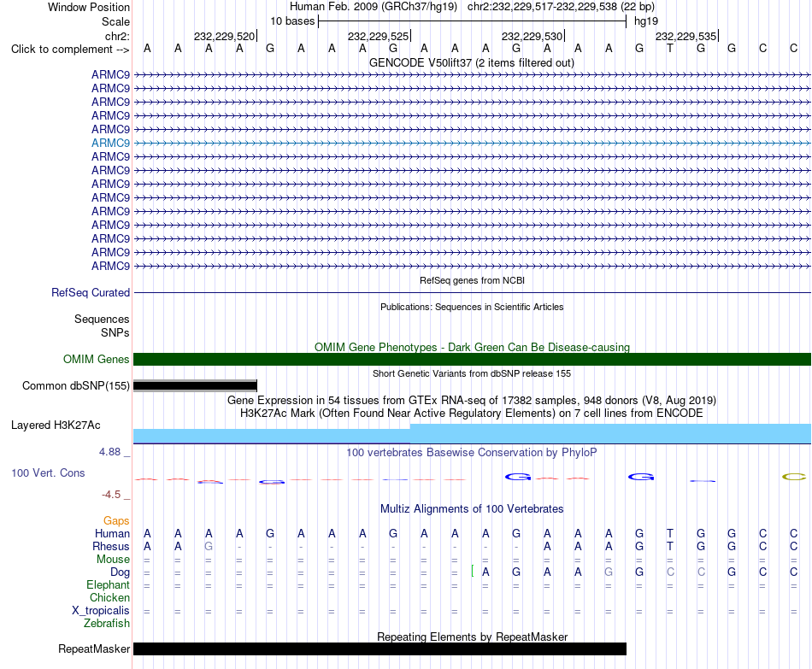Open OMIM Gene Phenotypes track title
The width and height of the screenshot is (812, 669).
472,347
